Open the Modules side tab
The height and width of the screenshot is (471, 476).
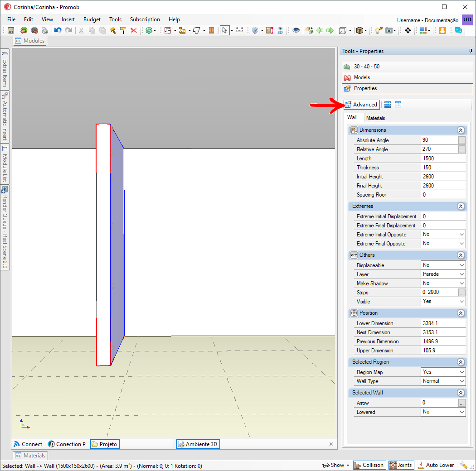tap(30, 41)
